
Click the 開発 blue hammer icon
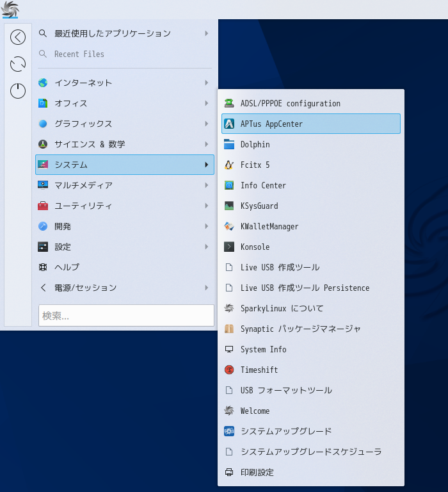point(43,226)
